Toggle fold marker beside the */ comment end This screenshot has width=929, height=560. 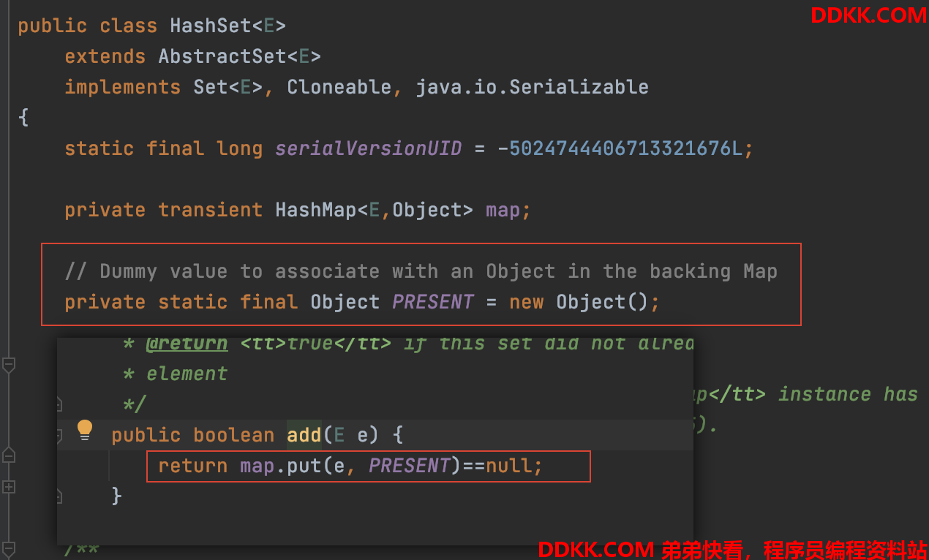[59, 404]
